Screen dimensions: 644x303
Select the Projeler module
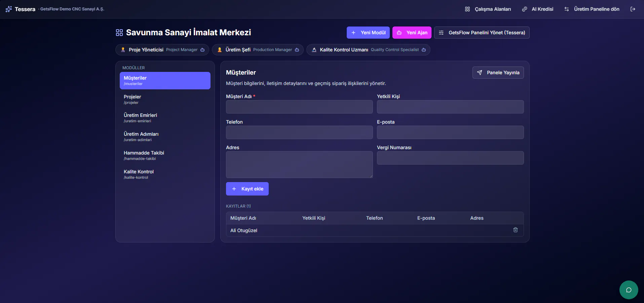(x=165, y=99)
